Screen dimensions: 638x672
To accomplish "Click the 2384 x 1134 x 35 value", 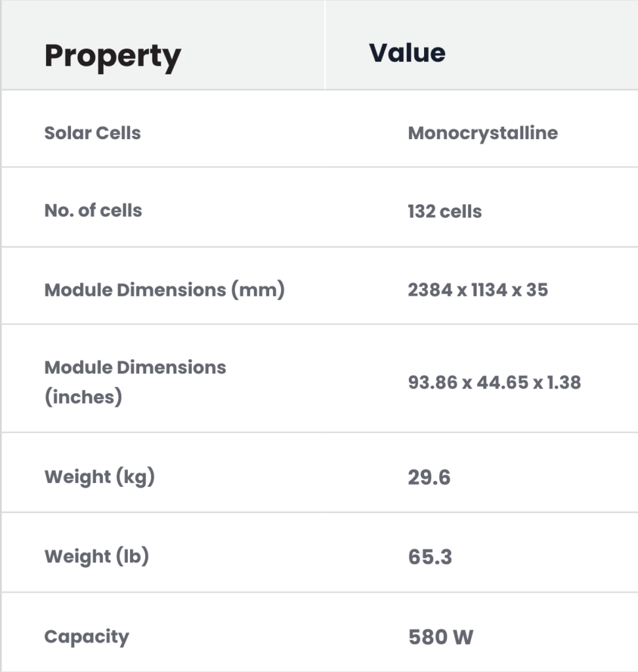I will 478,289.
